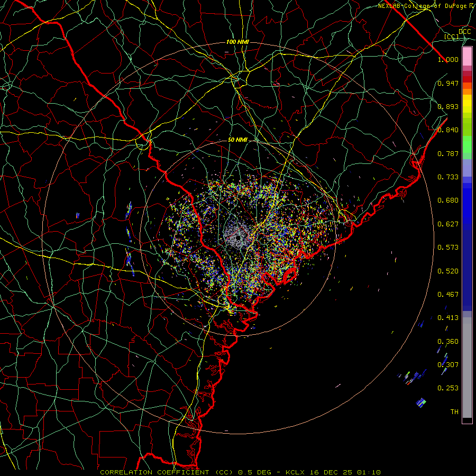
Task: Click the 0.787 color scale value
Action: coord(448,153)
